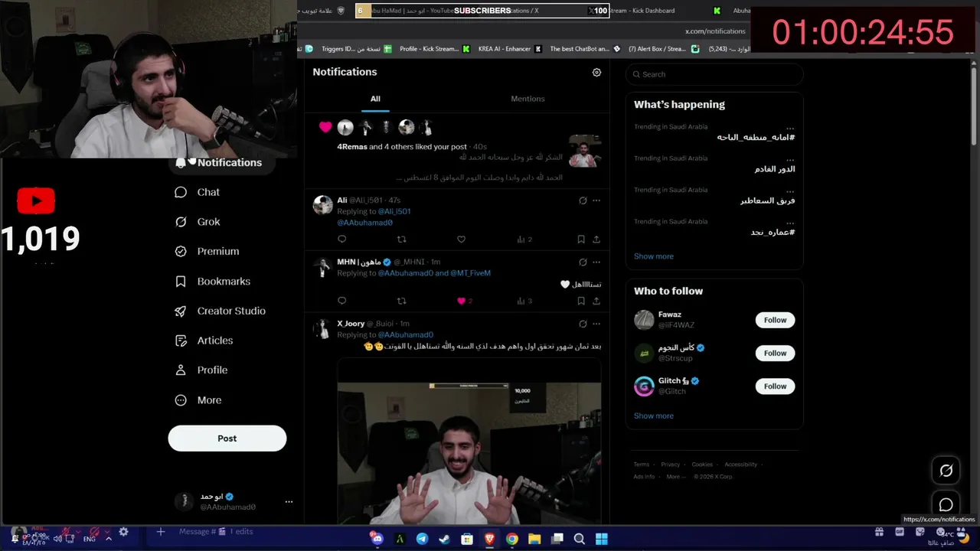980x551 pixels.
Task: Show more accounts to follow
Action: [x=654, y=416]
